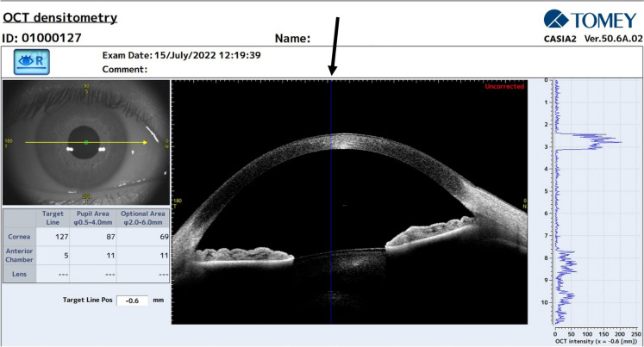Click the eye camera preview image
Viewport: 644px width, 347px height.
pos(86,142)
